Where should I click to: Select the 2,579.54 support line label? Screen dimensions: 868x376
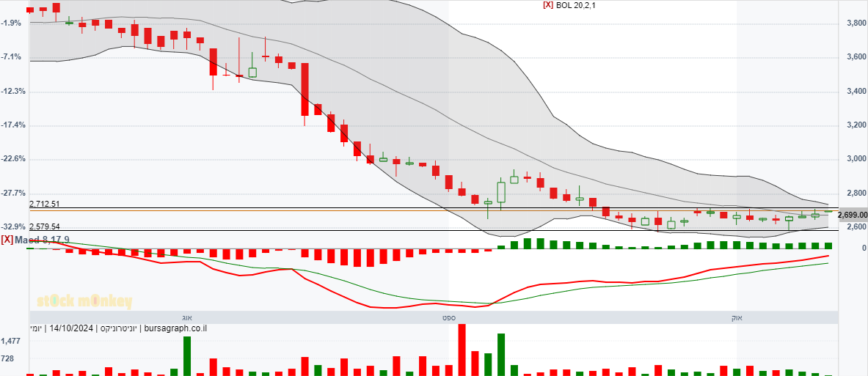[x=45, y=226]
